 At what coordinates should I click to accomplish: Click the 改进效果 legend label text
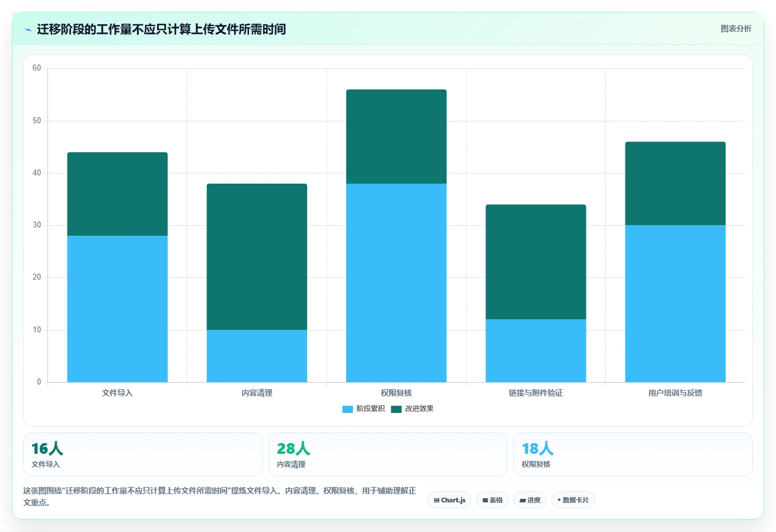click(419, 409)
